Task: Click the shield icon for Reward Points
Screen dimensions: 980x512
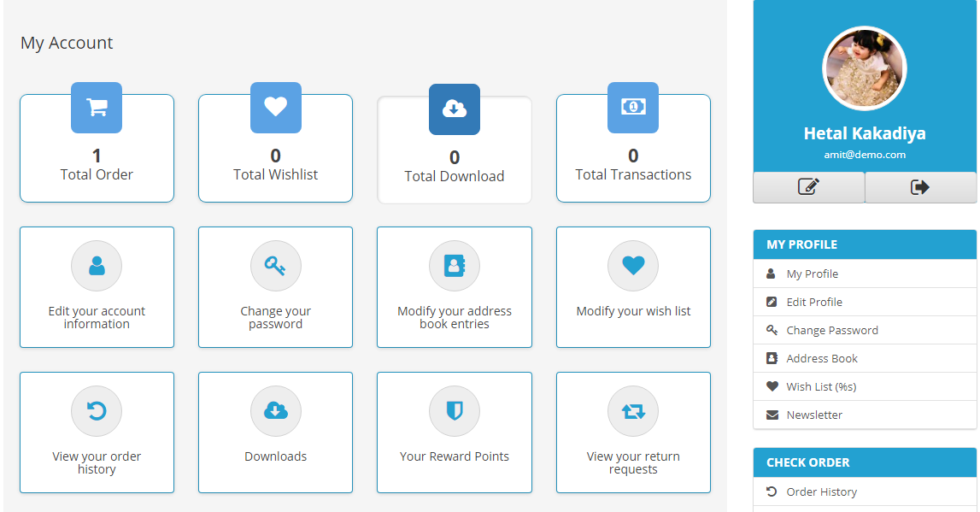Action: click(455, 411)
